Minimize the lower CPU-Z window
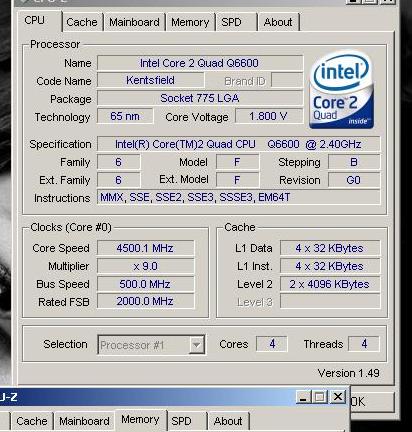Image resolution: width=412 pixels, height=432 pixels. (x=303, y=397)
